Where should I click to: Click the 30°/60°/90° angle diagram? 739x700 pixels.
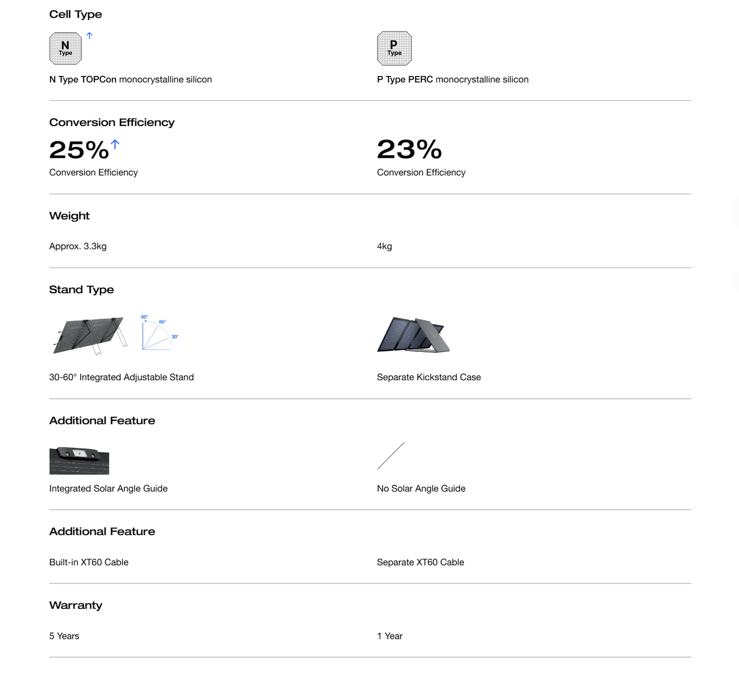tap(159, 334)
